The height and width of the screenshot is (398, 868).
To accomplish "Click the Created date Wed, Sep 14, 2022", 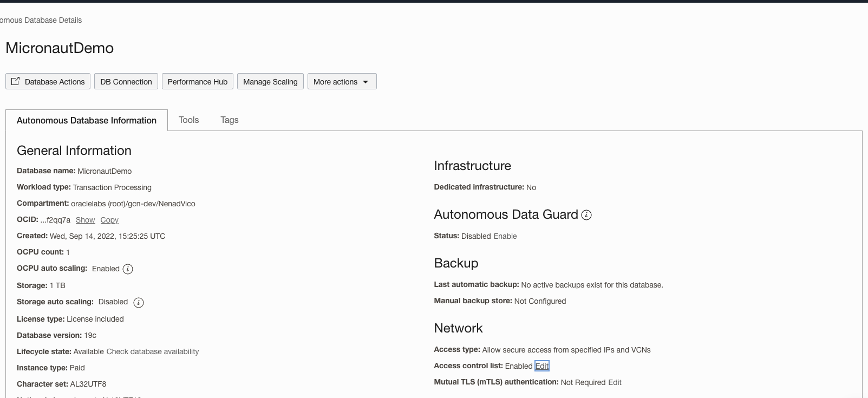I will 107,236.
